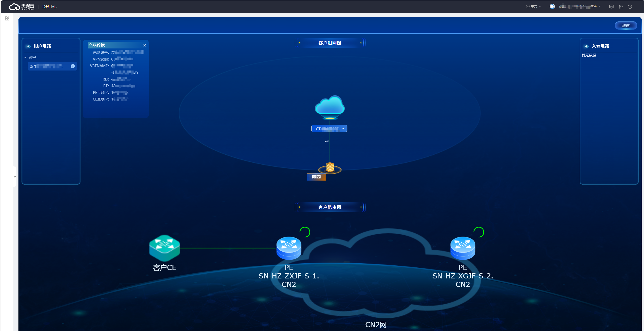Click the VRFNAME label in 产品数据
The width and height of the screenshot is (644, 331).
99,66
